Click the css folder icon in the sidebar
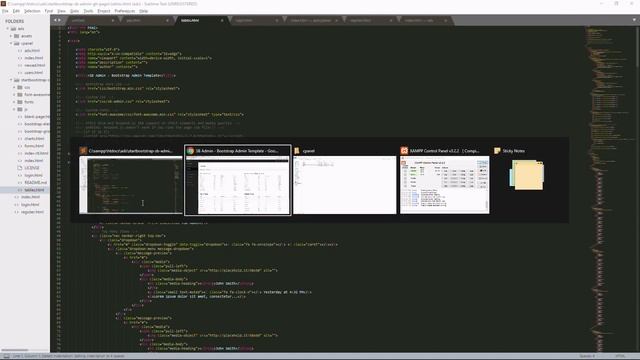Viewport: 640px width, 360px height. click(20, 87)
